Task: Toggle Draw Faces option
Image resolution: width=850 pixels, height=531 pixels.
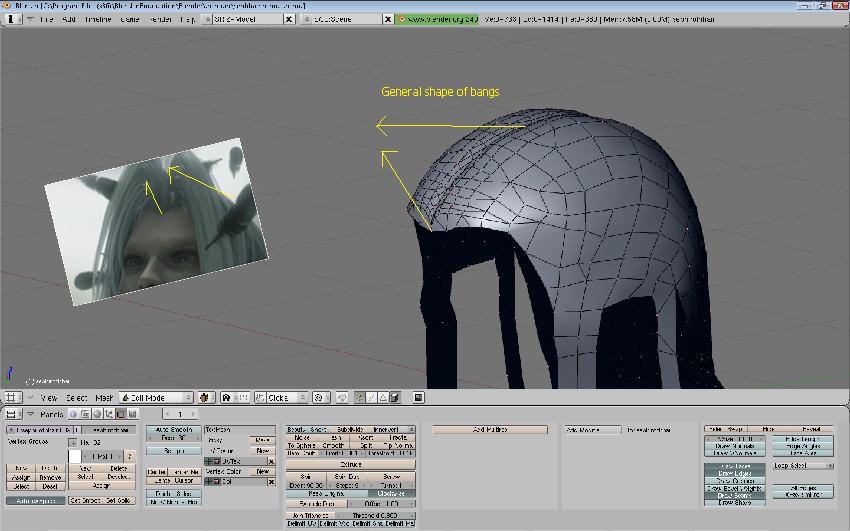Action: coord(735,467)
